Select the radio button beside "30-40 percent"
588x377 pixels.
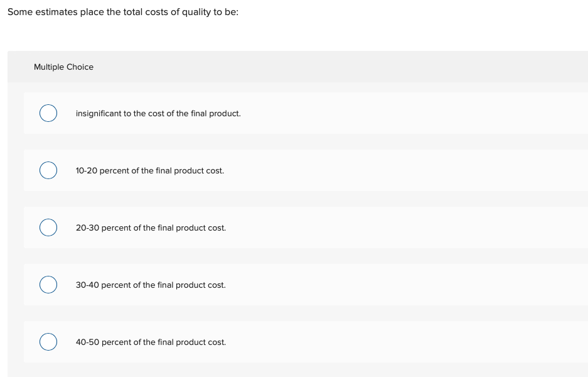tap(48, 285)
